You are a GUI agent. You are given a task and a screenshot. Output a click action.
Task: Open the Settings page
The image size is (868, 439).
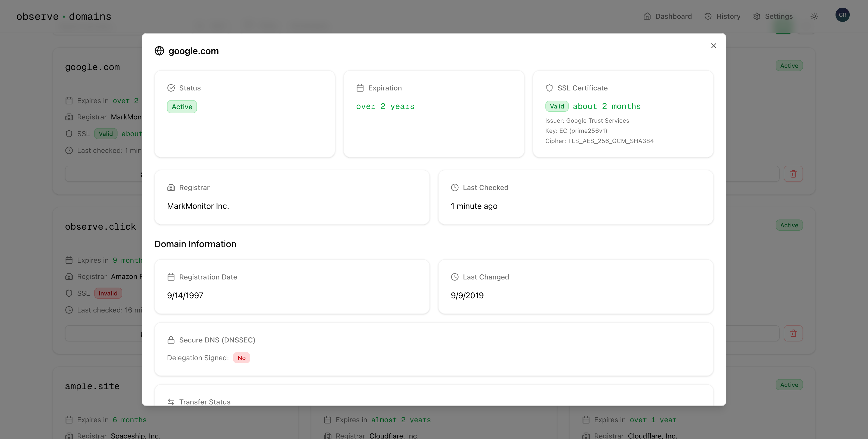773,16
